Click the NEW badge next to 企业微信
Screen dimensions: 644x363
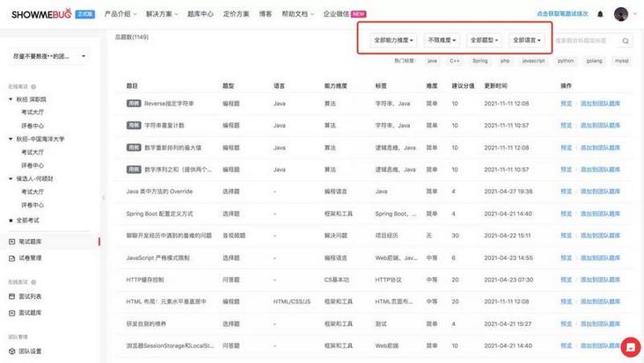(x=359, y=14)
